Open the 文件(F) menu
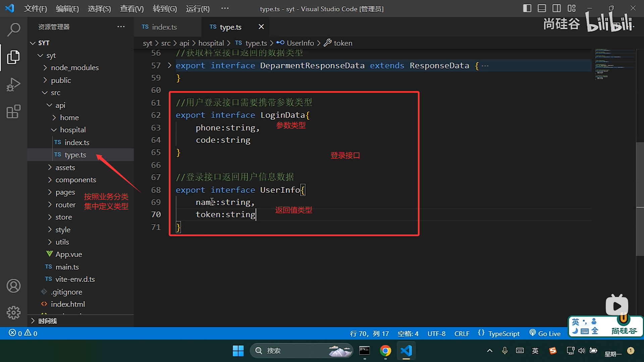 pyautogui.click(x=35, y=9)
